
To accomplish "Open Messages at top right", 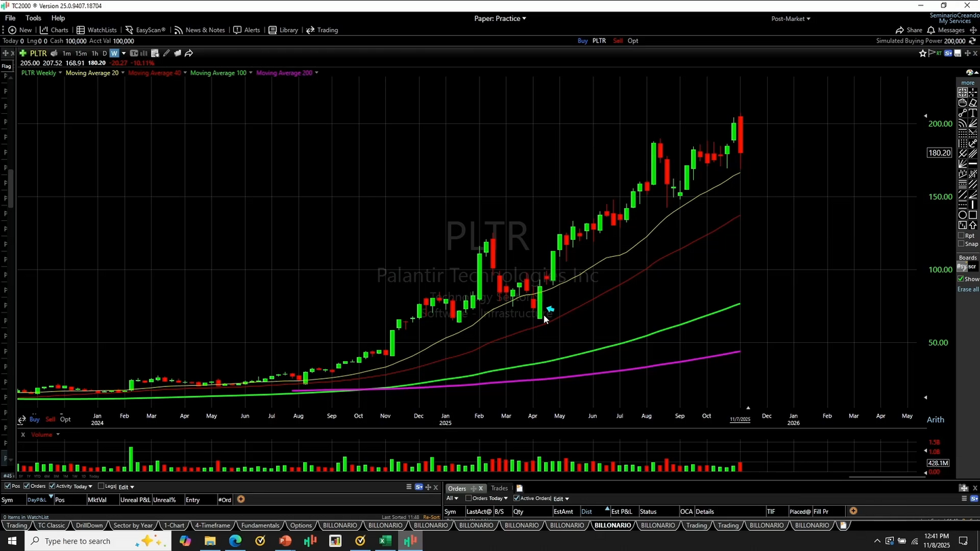I will (x=946, y=30).
